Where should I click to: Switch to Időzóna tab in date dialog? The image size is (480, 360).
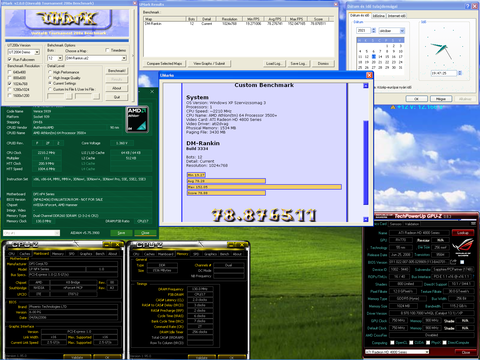pos(378,16)
